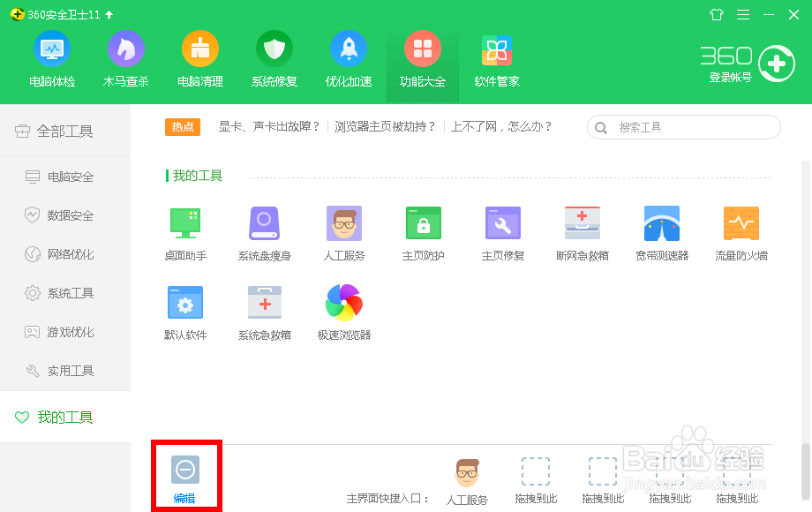Image resolution: width=812 pixels, height=512 pixels.
Task: Click the first 拖拽到此 placeholder slot
Action: pyautogui.click(x=536, y=480)
